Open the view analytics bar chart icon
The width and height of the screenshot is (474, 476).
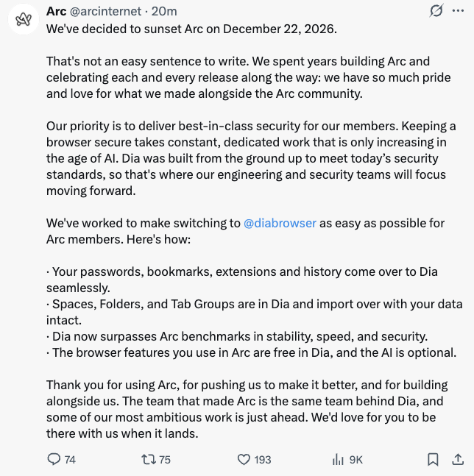point(338,459)
